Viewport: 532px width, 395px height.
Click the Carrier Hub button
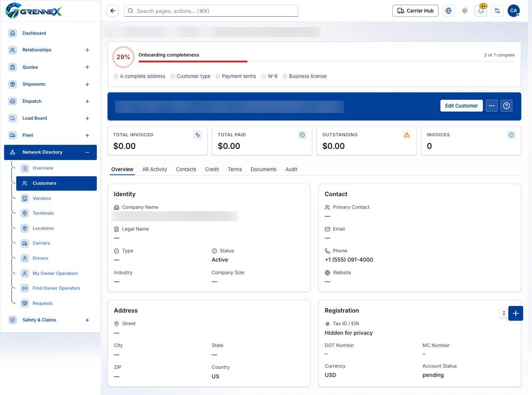pyautogui.click(x=415, y=11)
